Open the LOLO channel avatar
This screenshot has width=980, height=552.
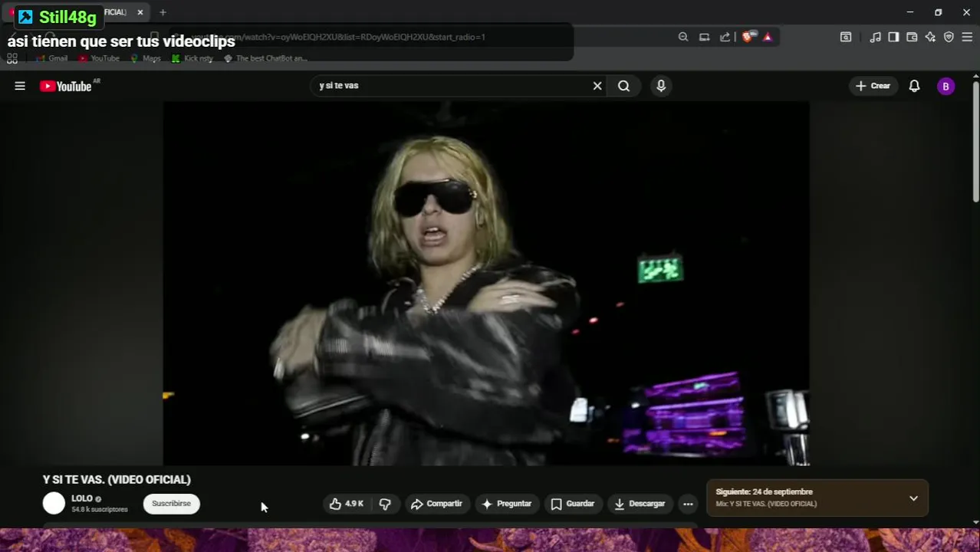(54, 503)
